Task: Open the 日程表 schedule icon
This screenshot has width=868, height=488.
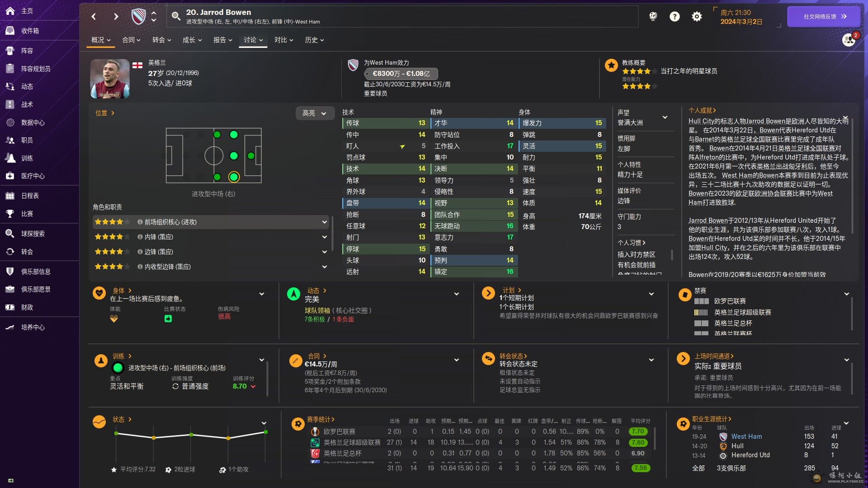Action: pos(10,196)
